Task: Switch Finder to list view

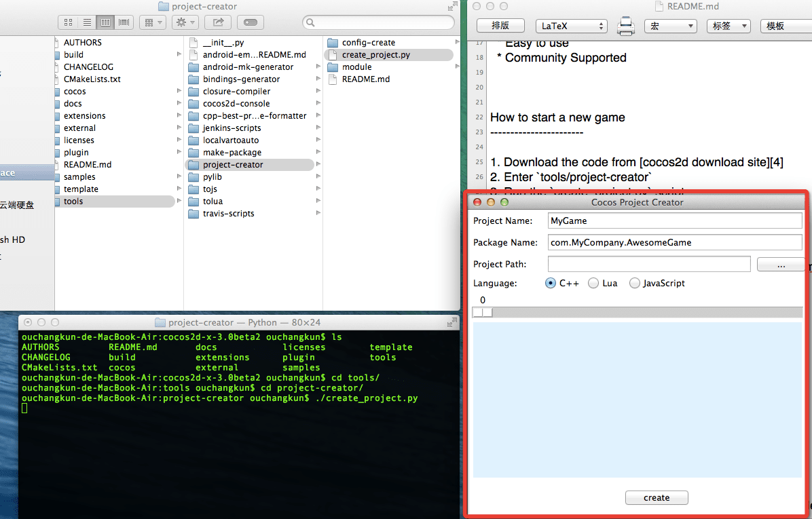Action: [87, 22]
